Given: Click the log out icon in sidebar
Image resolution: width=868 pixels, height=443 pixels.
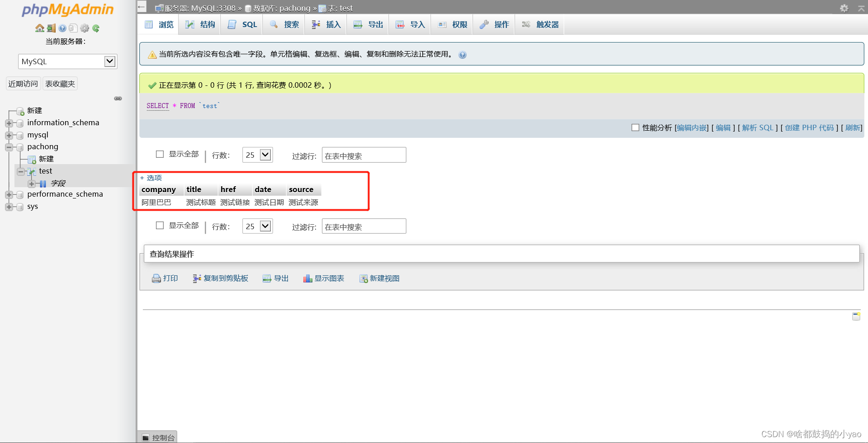Looking at the screenshot, I should click(51, 28).
